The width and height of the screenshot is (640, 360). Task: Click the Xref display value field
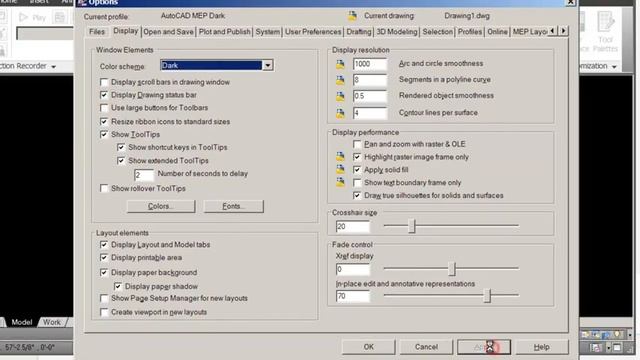(353, 269)
